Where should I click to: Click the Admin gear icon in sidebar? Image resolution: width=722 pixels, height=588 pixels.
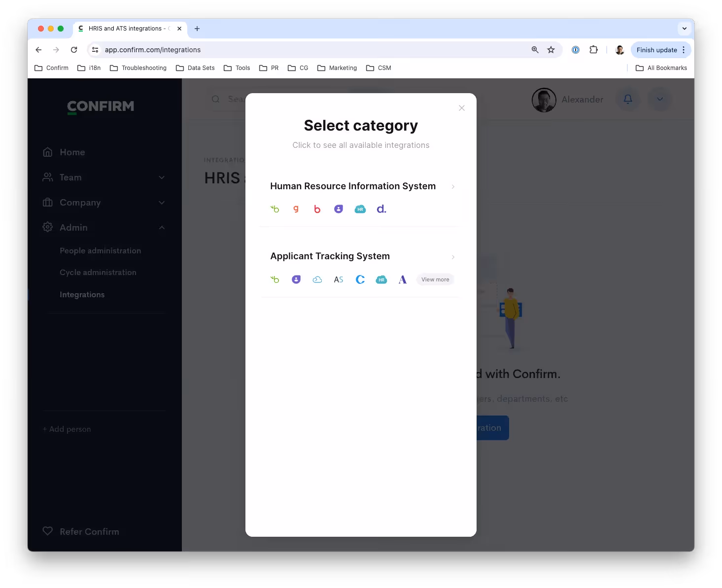point(47,227)
